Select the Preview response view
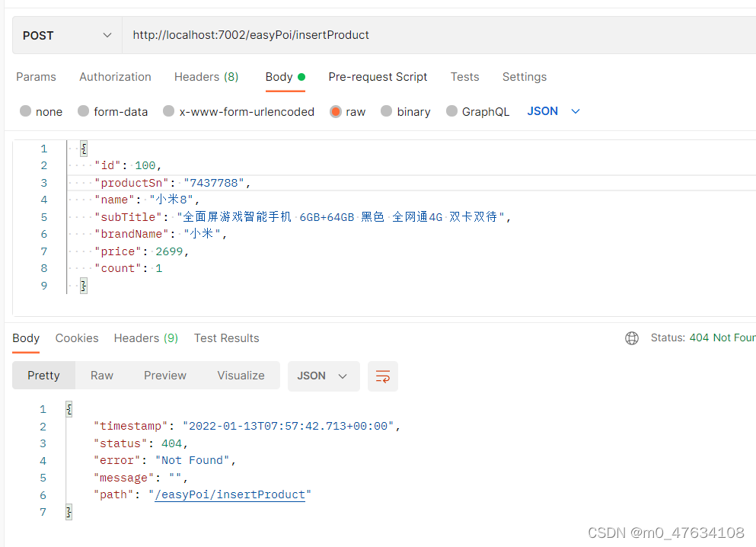 click(165, 376)
